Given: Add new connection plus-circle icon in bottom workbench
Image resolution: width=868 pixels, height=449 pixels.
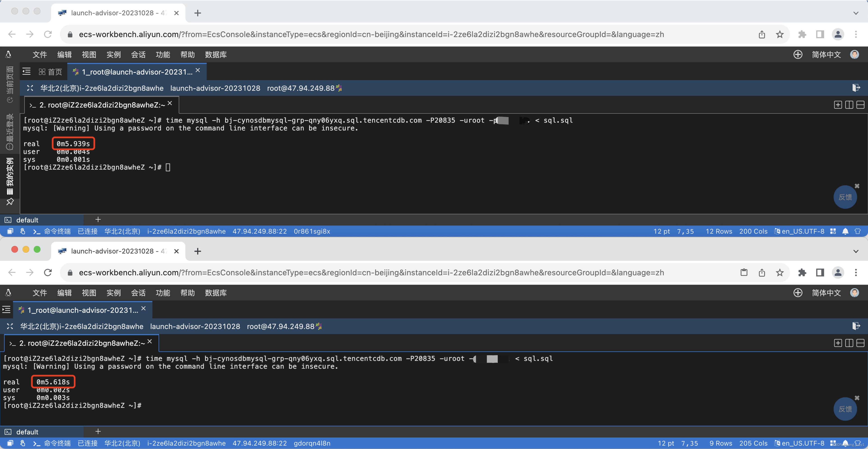Looking at the screenshot, I should [x=798, y=293].
